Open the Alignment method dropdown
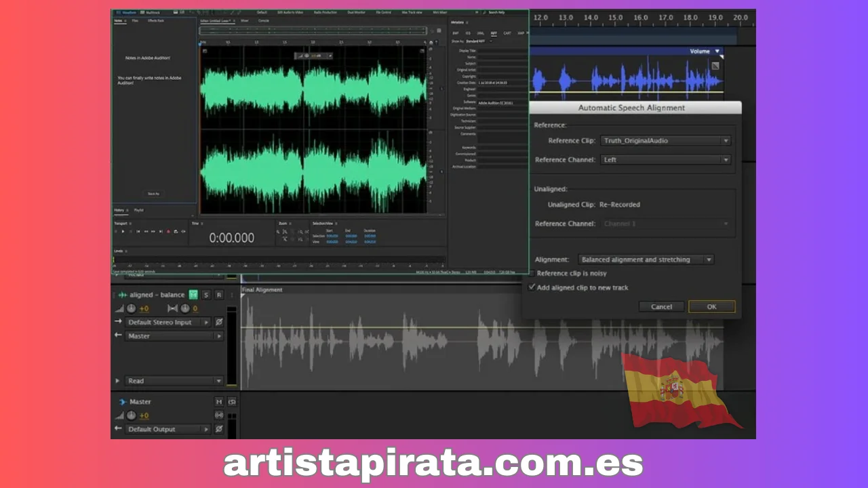Image resolution: width=868 pixels, height=488 pixels. (x=646, y=260)
